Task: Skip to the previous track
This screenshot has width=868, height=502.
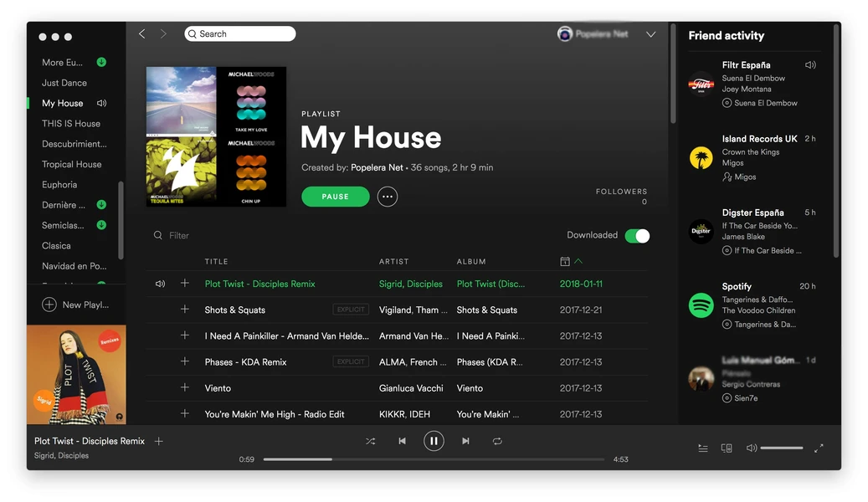Action: (x=403, y=441)
